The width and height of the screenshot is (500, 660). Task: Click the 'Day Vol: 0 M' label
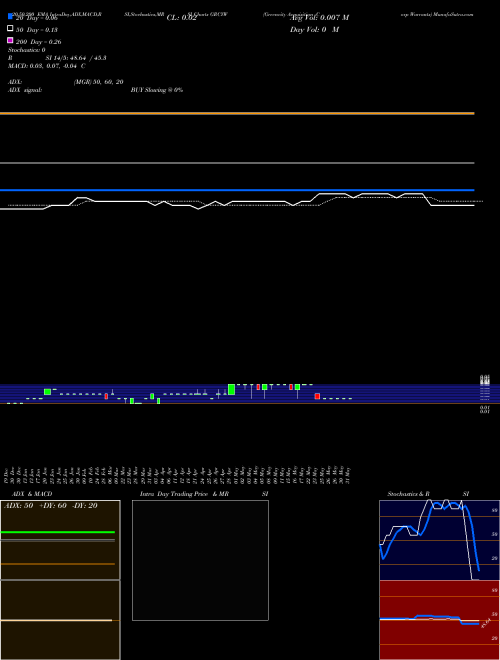pyautogui.click(x=314, y=30)
